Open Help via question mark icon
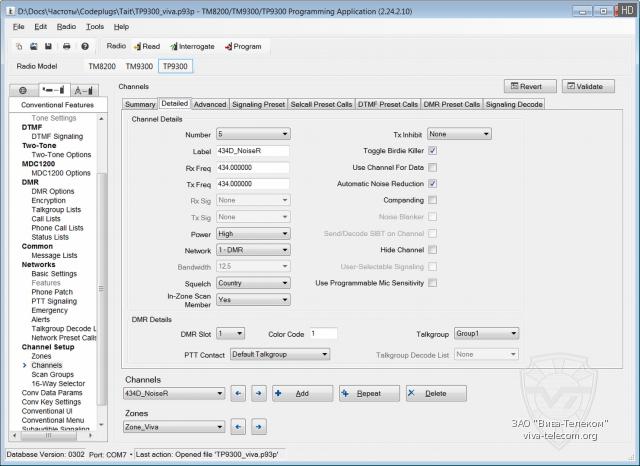This screenshot has height=466, width=640. click(85, 46)
